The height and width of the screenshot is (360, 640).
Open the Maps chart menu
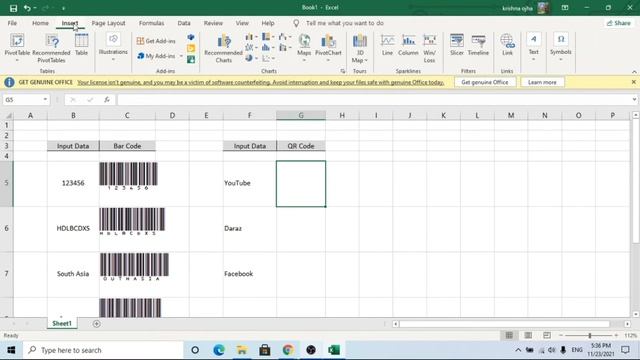coord(304,48)
